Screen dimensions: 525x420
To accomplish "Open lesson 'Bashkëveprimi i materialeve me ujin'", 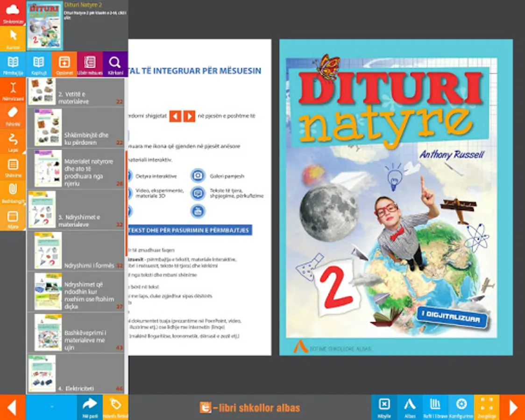I will [x=75, y=333].
